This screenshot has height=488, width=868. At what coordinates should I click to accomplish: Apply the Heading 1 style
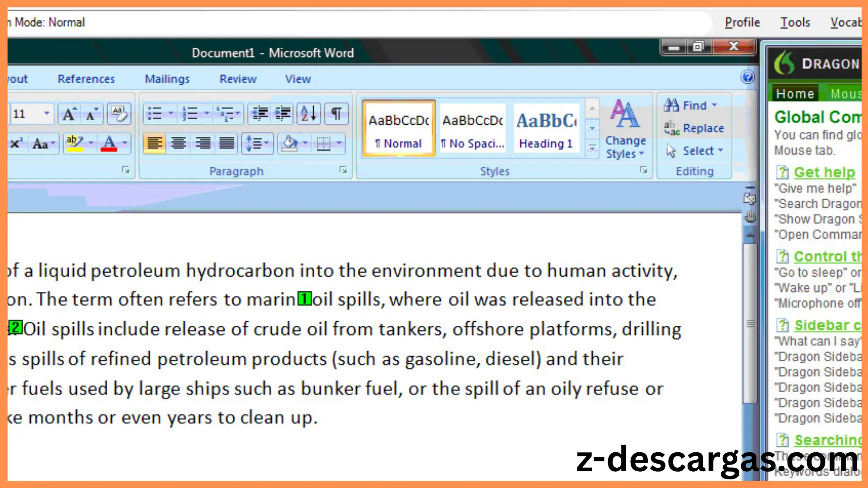(546, 129)
